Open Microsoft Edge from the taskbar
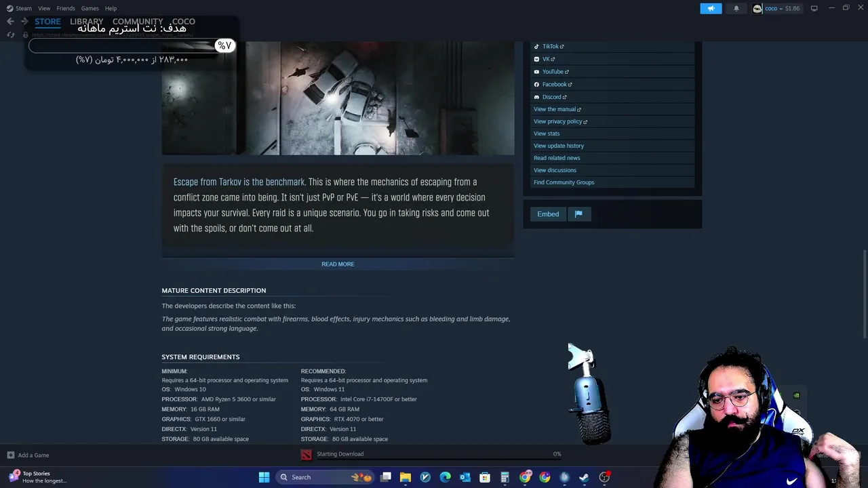868x488 pixels. [x=445, y=477]
